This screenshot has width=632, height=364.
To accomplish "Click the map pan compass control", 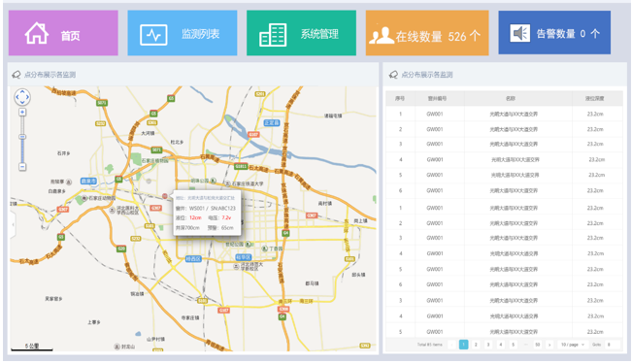I will coord(22,97).
